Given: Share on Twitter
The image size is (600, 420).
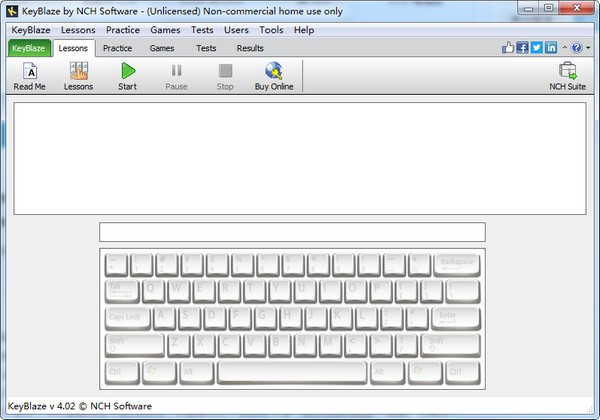Looking at the screenshot, I should tap(536, 48).
